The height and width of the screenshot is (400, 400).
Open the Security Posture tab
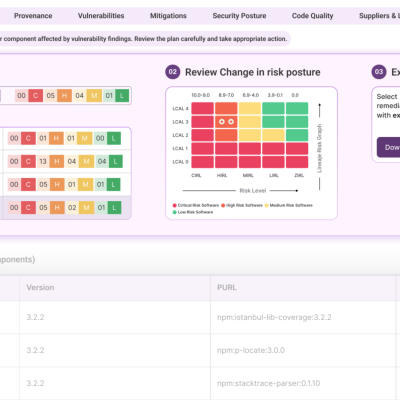click(x=239, y=16)
